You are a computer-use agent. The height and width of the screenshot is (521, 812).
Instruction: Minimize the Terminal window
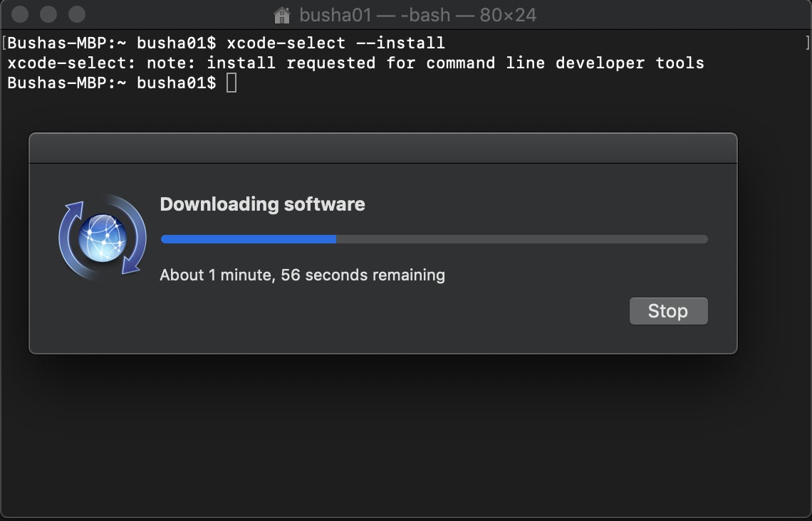click(x=48, y=14)
